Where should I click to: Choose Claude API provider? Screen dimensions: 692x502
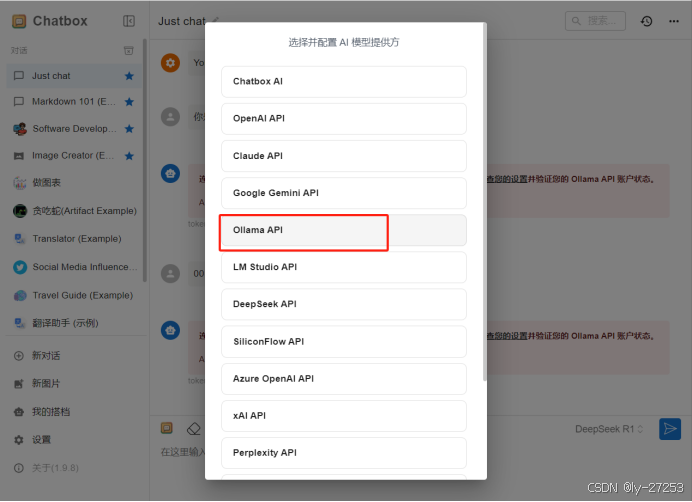point(344,156)
